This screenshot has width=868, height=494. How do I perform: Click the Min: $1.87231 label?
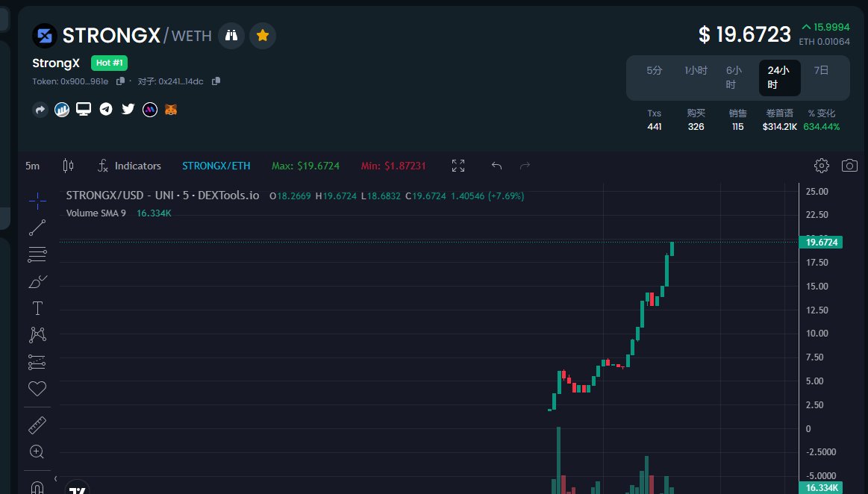coord(393,166)
